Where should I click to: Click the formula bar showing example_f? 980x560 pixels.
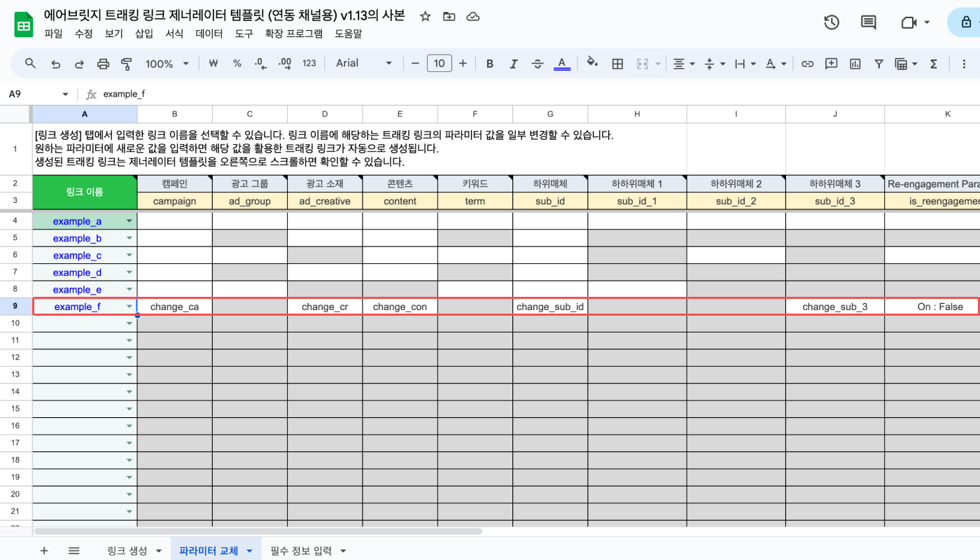click(x=539, y=94)
